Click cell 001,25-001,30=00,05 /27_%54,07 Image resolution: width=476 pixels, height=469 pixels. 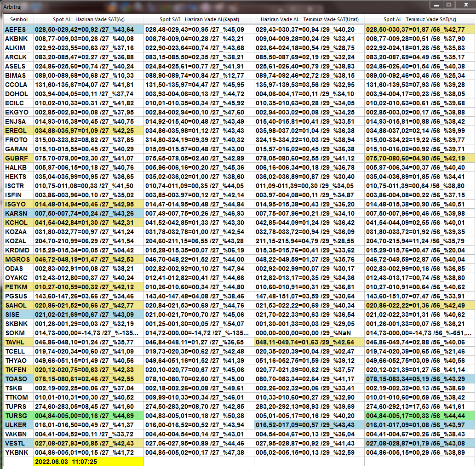(x=199, y=324)
